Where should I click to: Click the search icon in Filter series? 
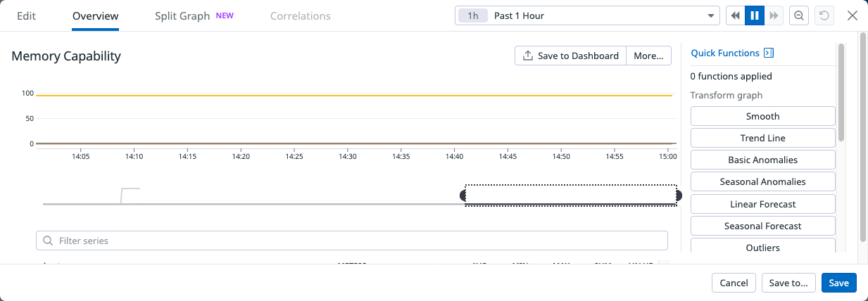click(48, 241)
